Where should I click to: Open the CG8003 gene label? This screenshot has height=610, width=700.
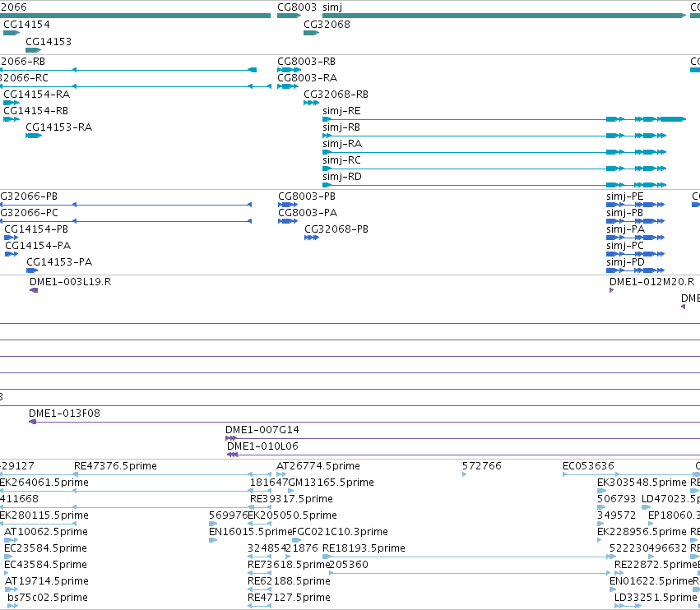(296, 7)
